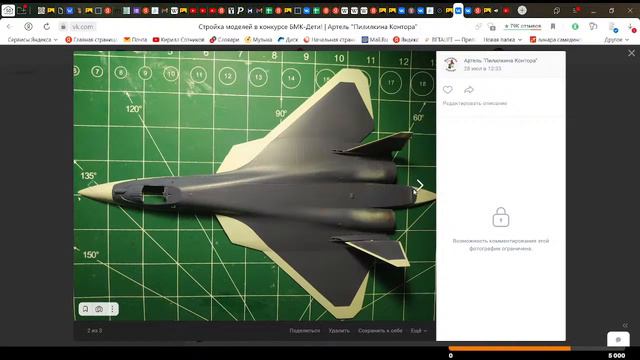Switch to the P-logo browser tab

[x=240, y=10]
